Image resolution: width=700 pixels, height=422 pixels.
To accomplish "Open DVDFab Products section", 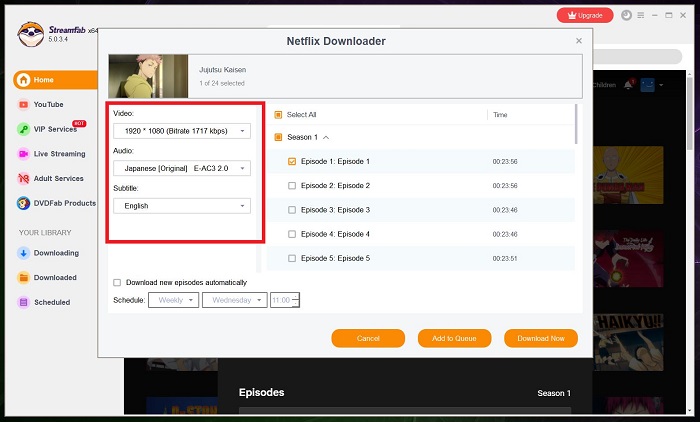I will (x=64, y=203).
